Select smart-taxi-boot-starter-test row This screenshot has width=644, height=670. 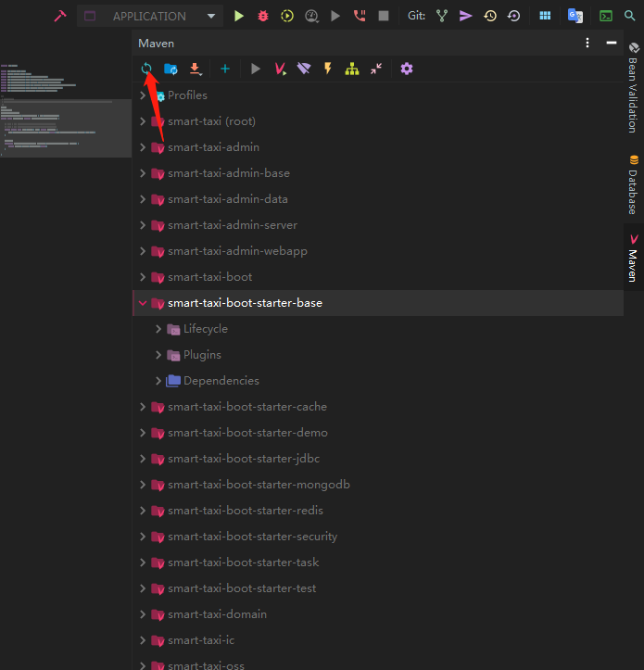click(x=378, y=588)
